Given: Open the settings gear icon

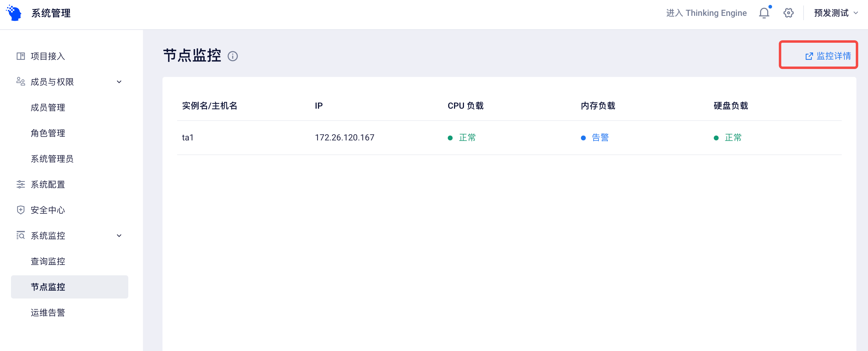Looking at the screenshot, I should click(789, 13).
